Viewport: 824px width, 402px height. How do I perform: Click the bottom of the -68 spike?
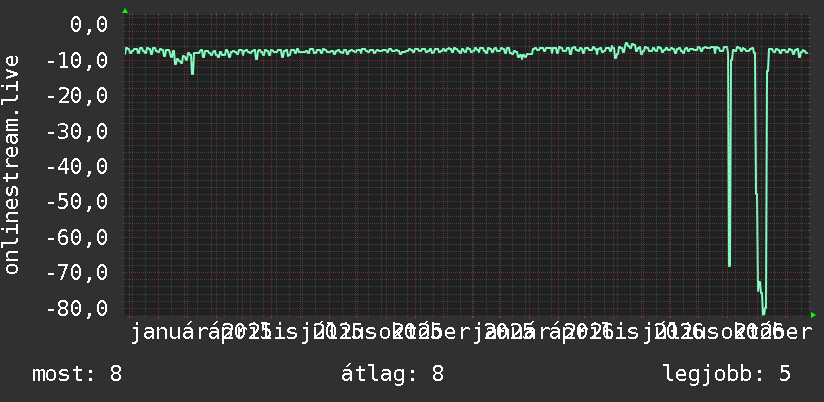click(x=729, y=265)
